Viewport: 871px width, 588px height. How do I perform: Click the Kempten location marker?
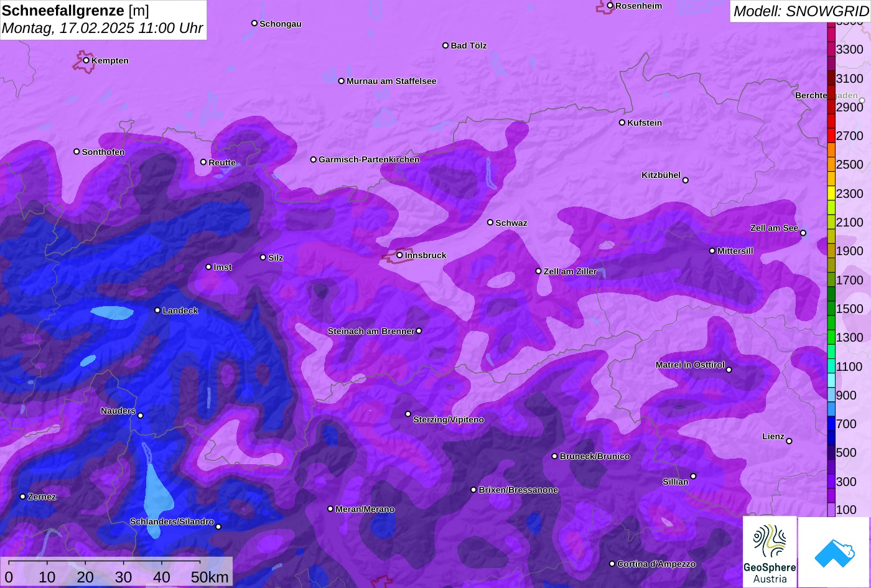[86, 60]
